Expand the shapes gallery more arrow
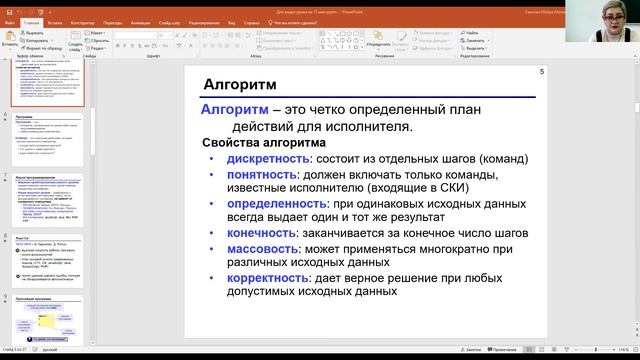This screenshot has width=640, height=360. click(362, 47)
